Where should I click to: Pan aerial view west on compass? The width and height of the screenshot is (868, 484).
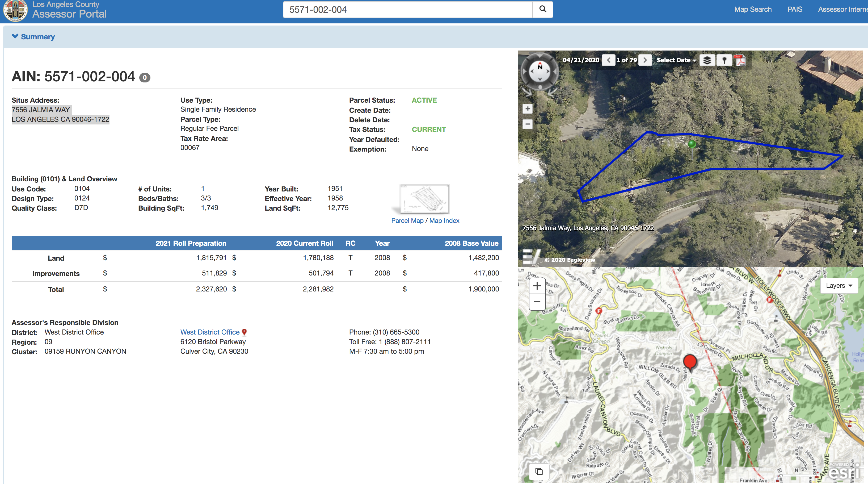point(532,72)
